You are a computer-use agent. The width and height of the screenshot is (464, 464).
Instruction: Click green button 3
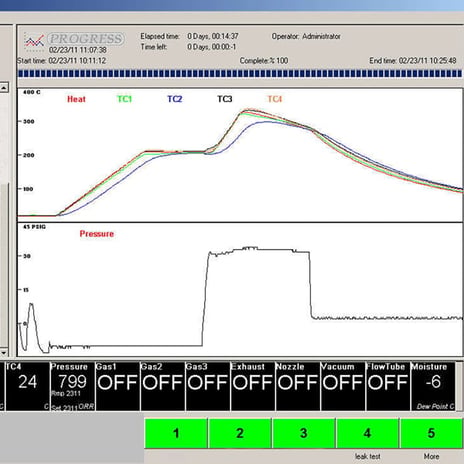pyautogui.click(x=304, y=433)
